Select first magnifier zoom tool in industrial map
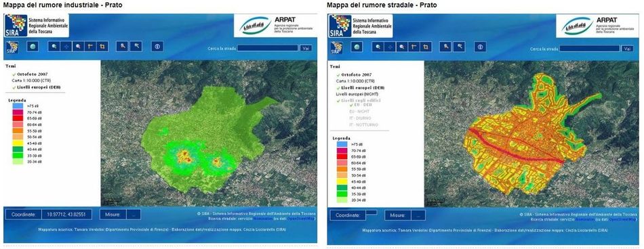644x249 pixels. [54, 47]
